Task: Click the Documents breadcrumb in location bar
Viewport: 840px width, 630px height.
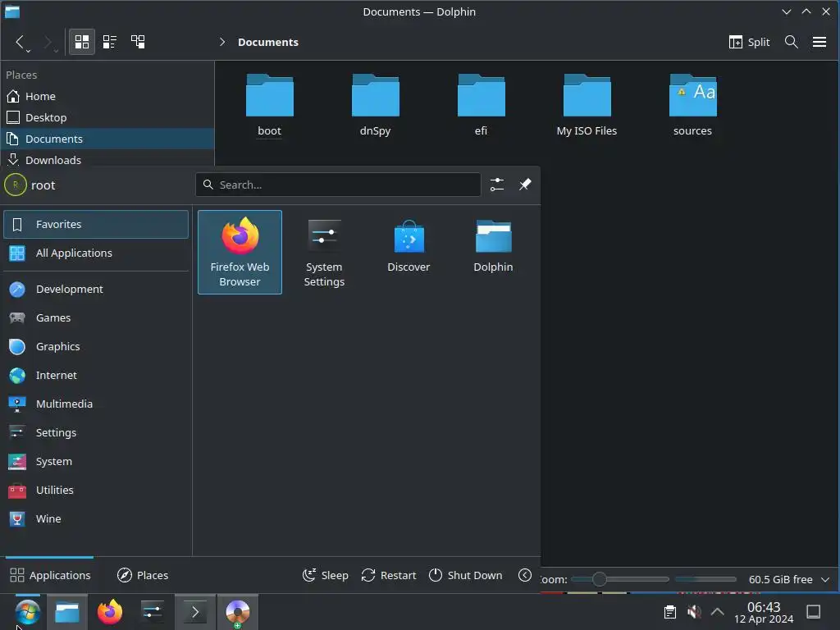Action: click(x=268, y=42)
